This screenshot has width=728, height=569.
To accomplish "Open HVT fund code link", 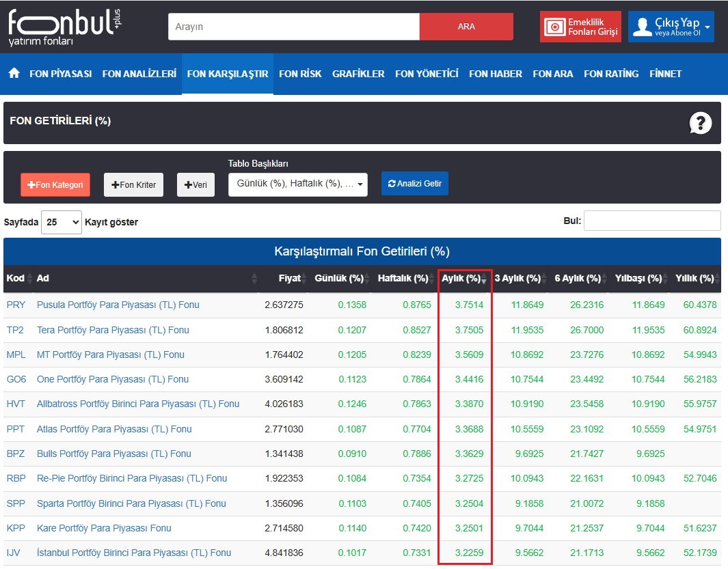I will (x=16, y=404).
